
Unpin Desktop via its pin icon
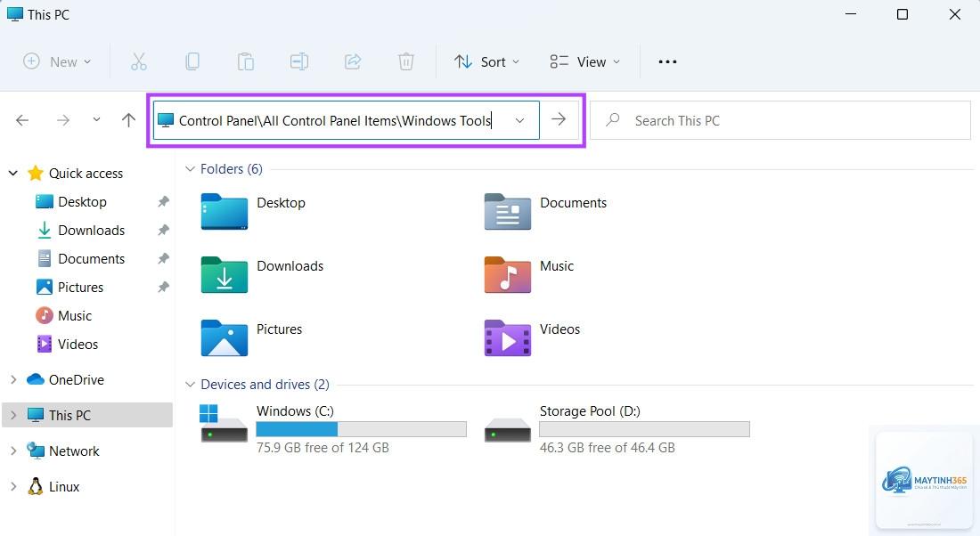[x=163, y=202]
